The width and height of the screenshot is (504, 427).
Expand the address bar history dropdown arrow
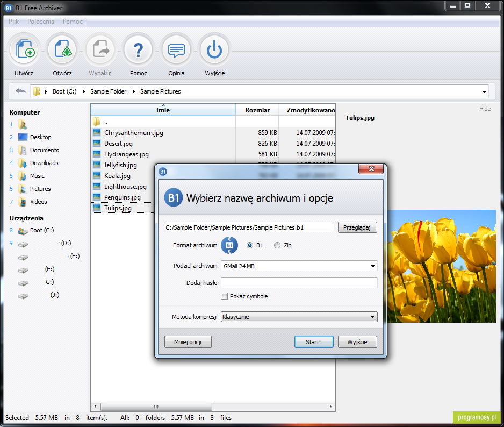pyautogui.click(x=484, y=92)
